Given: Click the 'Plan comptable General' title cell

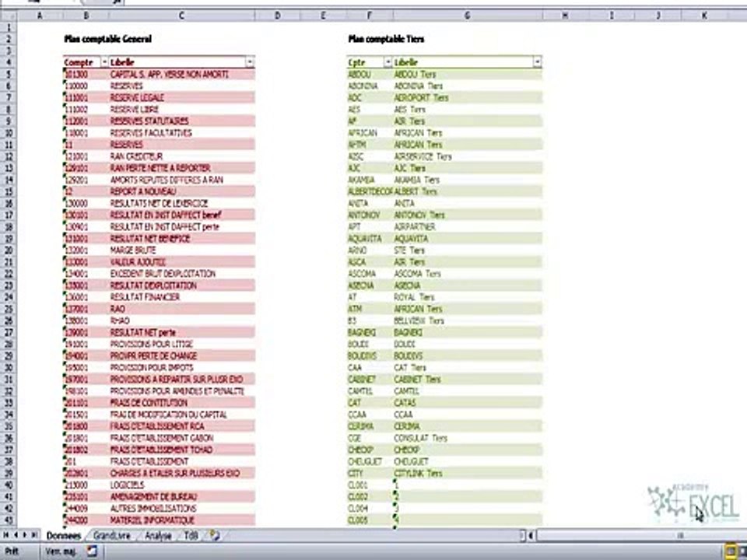Looking at the screenshot, I should pos(107,39).
